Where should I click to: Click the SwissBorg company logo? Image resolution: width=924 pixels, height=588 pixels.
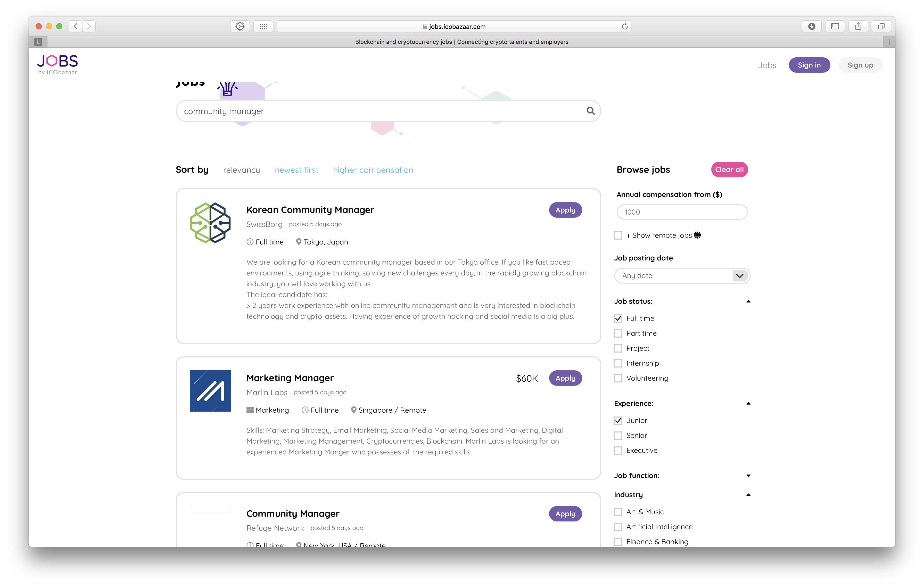click(x=210, y=223)
